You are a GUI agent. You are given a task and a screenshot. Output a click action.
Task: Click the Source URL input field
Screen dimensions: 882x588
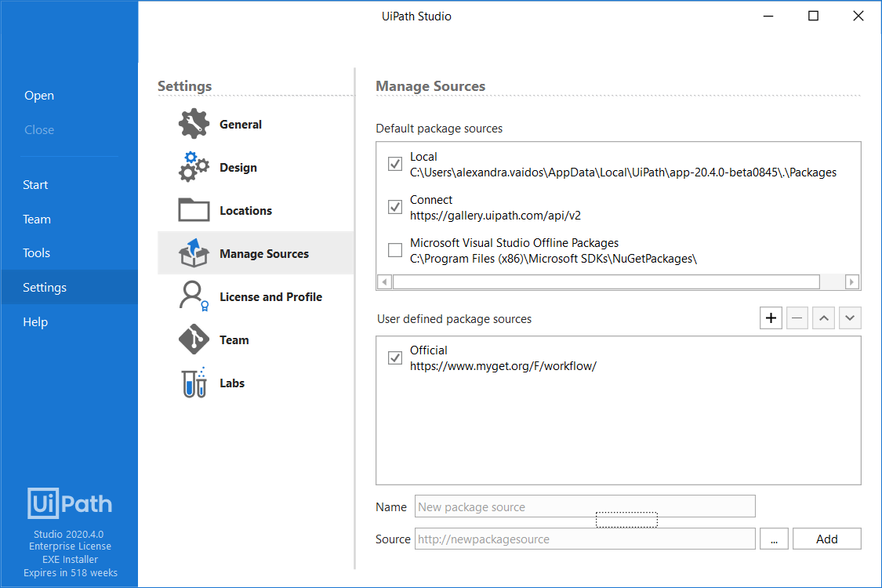(x=585, y=539)
